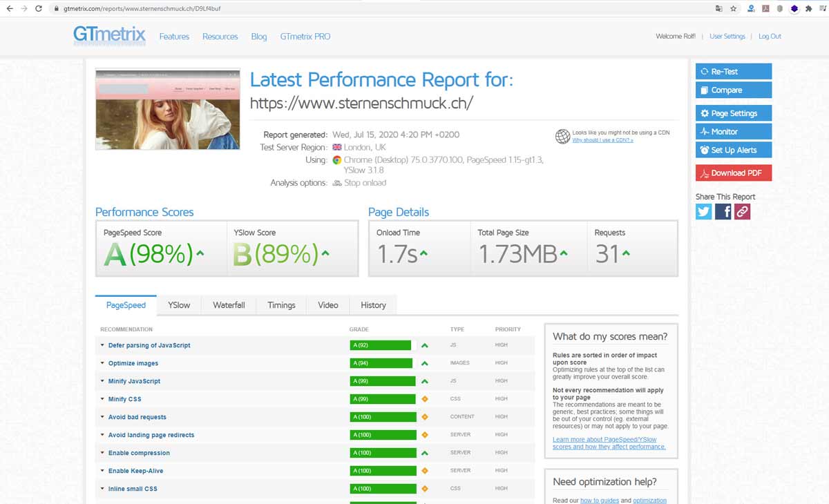
Task: Click the green arrow in the Optimize images row
Action: click(x=425, y=363)
